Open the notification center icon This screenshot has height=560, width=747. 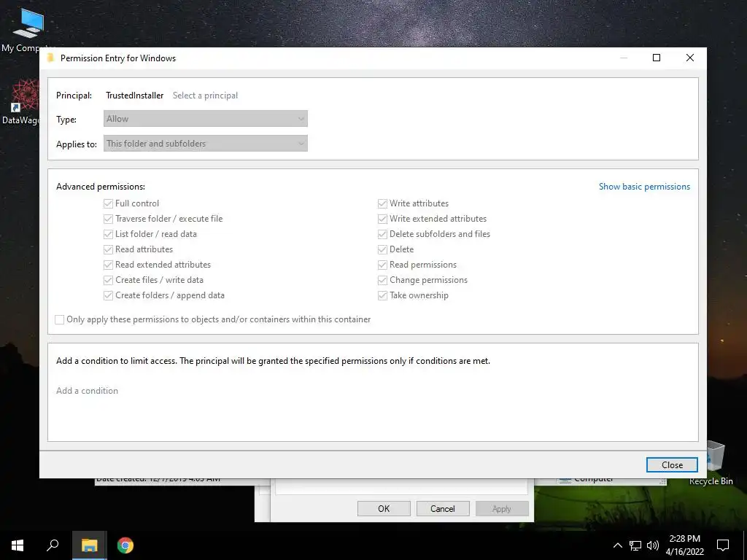coord(723,545)
